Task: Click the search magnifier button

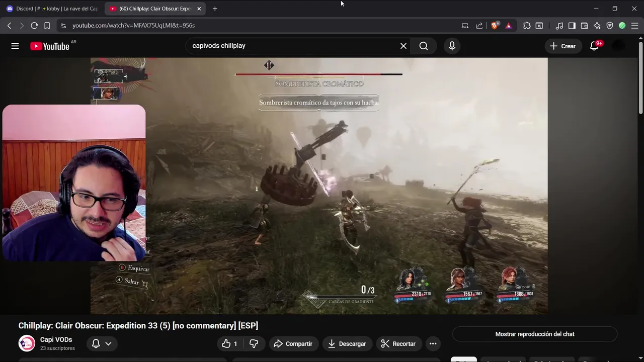Action: 424,46
